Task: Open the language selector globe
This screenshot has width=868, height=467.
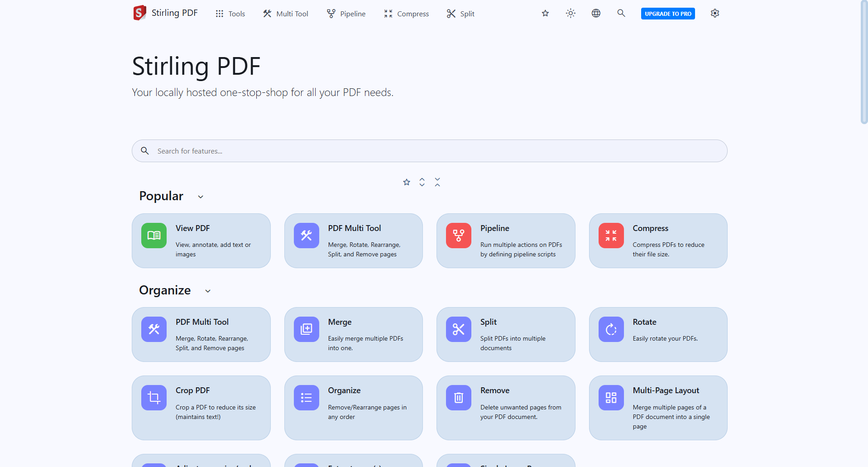Action: (x=595, y=13)
